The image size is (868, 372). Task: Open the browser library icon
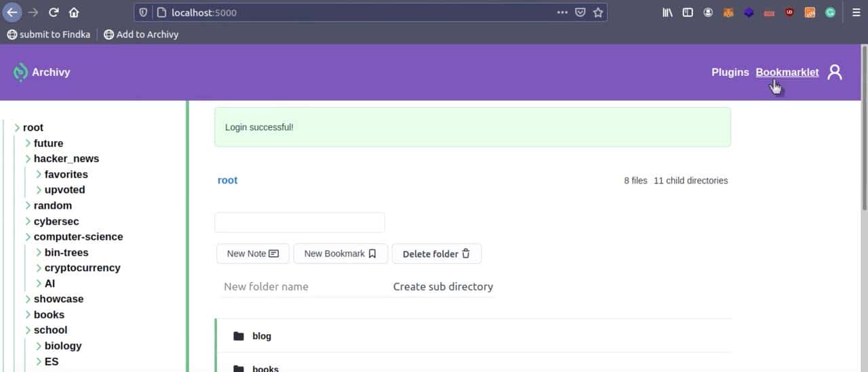point(667,12)
